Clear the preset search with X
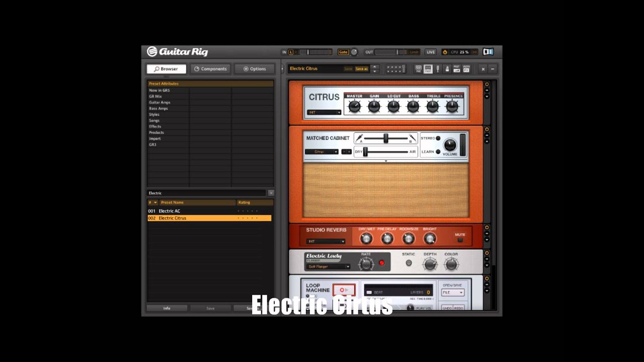The width and height of the screenshot is (644, 362). (x=271, y=193)
